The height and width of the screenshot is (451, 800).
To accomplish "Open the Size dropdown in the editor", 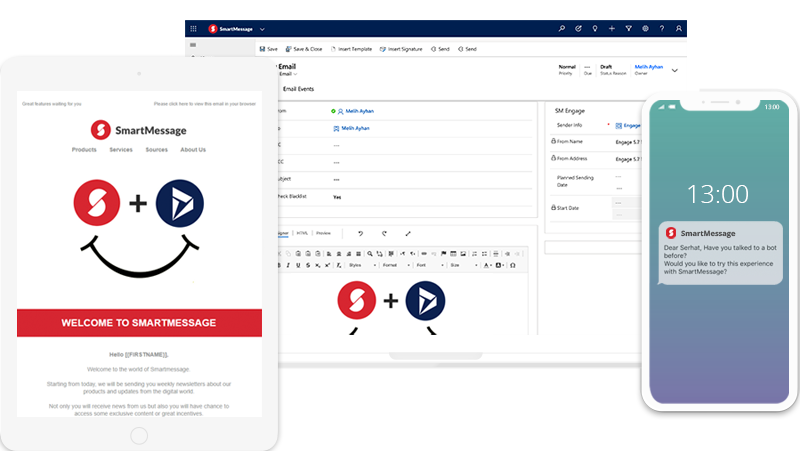I will pyautogui.click(x=464, y=265).
